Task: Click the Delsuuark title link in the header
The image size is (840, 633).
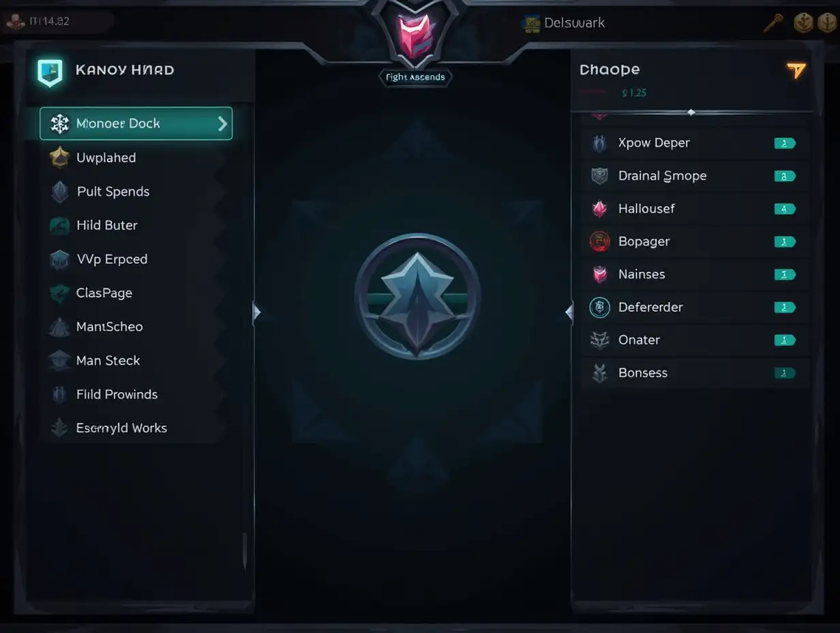Action: 575,23
